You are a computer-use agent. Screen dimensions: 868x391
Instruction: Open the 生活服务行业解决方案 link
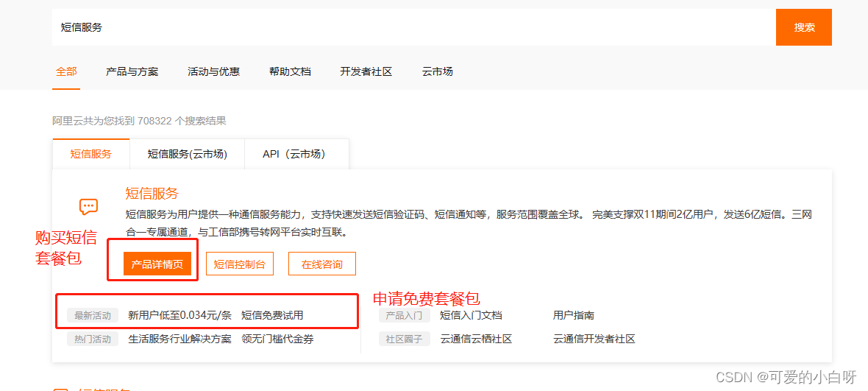[x=179, y=339]
